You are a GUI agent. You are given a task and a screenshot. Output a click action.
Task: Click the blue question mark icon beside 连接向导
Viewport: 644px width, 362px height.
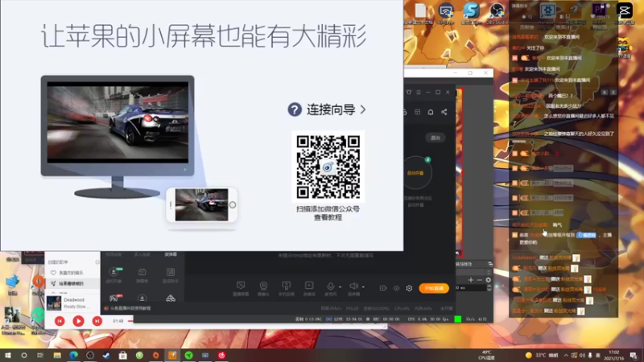coord(295,109)
